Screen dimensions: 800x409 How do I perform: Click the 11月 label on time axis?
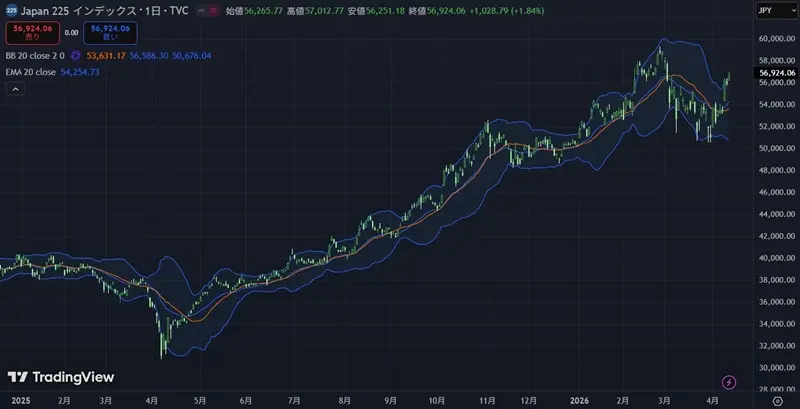(487, 399)
